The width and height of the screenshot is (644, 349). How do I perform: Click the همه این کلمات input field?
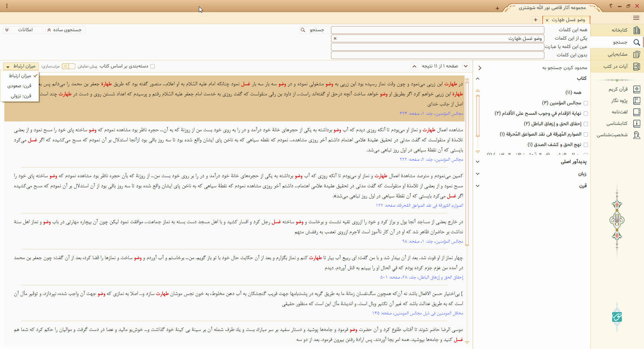point(437,30)
